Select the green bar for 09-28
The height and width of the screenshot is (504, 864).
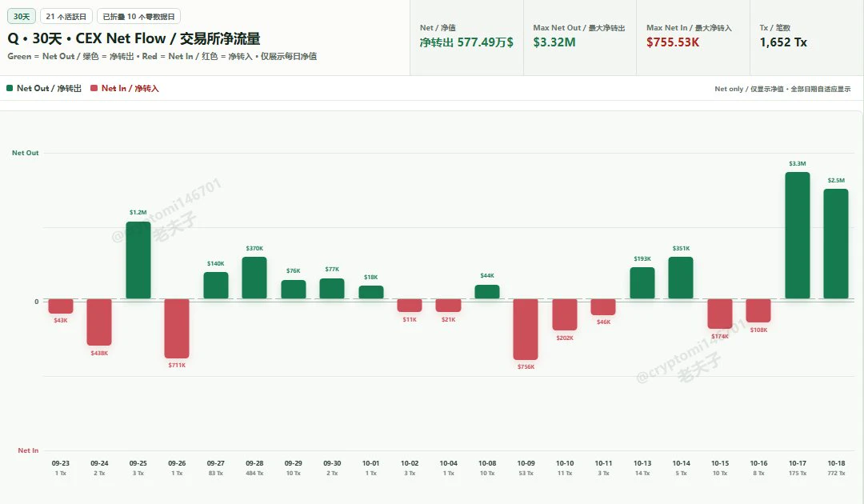pyautogui.click(x=254, y=278)
